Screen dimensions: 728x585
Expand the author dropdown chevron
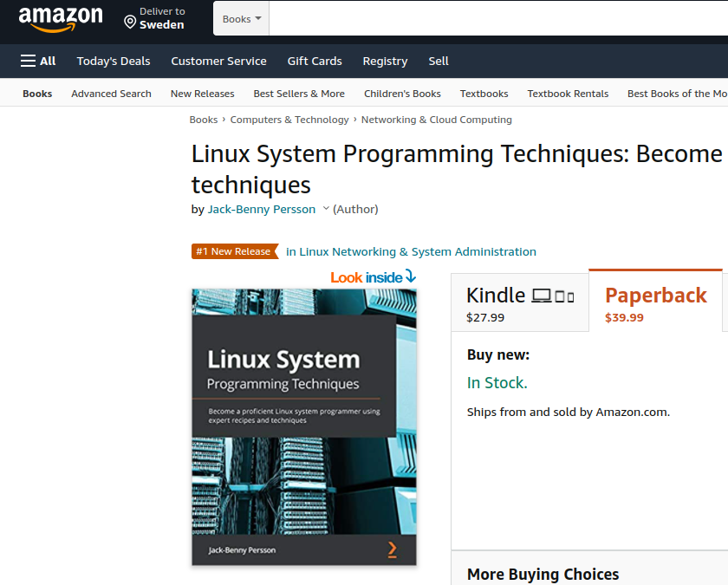tap(326, 209)
